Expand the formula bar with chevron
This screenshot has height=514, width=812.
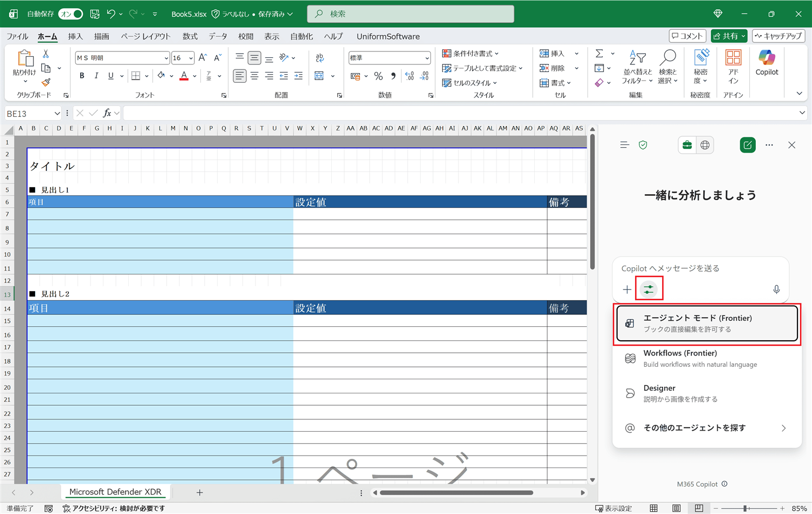pyautogui.click(x=802, y=113)
